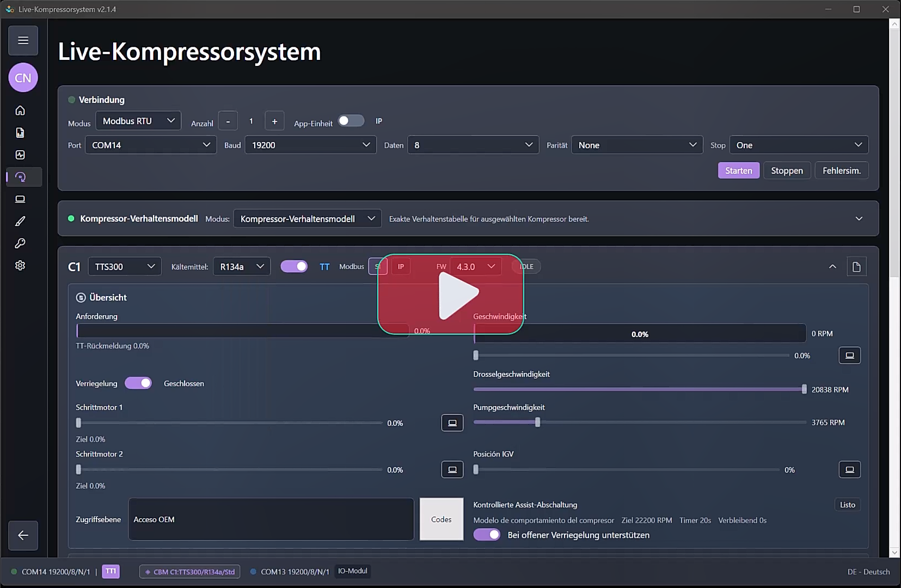The width and height of the screenshot is (901, 588).
Task: Open the key tools page in sidebar
Action: [x=20, y=243]
